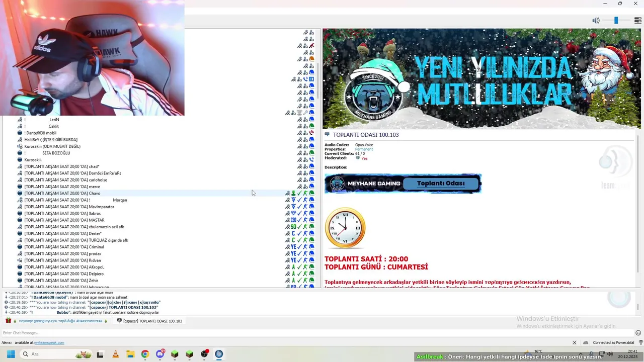
Task: Focus the Enter Chat Message field
Action: (x=316, y=333)
